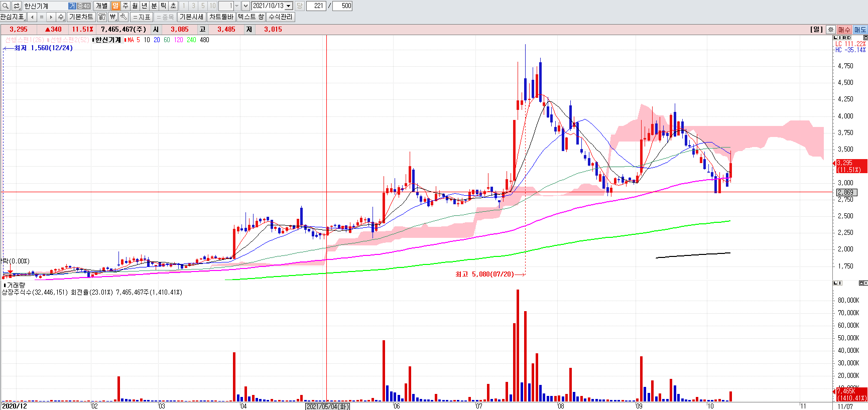Open the interval number dropdown arrow
The width and height of the screenshot is (868, 410).
click(x=237, y=6)
